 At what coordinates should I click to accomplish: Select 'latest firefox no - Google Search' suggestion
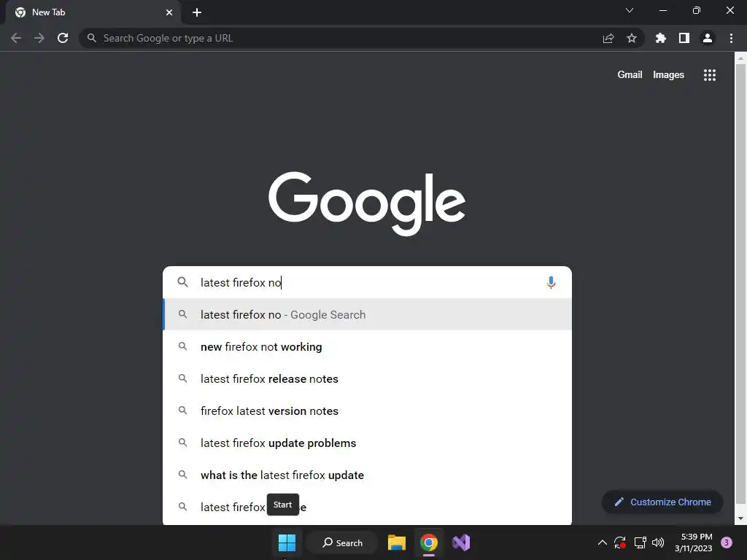pos(368,314)
